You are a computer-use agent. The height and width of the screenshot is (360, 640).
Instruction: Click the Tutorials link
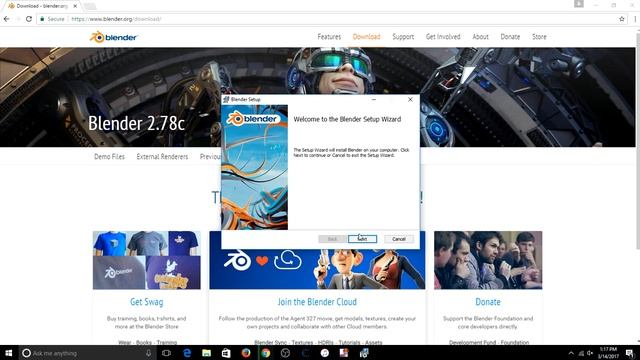[x=349, y=342]
